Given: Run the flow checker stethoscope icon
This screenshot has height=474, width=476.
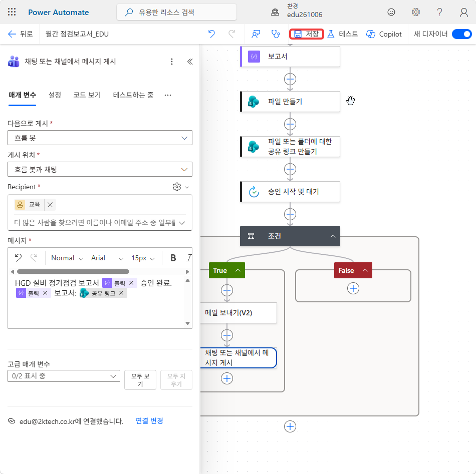Looking at the screenshot, I should pyautogui.click(x=276, y=34).
